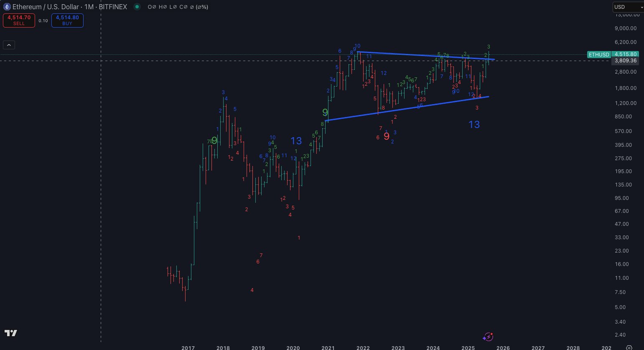
Task: Open the USD currency dropdown
Action: (x=628, y=7)
